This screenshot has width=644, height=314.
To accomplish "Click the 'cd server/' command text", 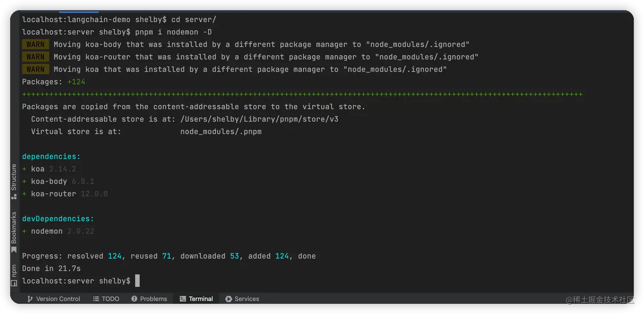I will 194,20.
